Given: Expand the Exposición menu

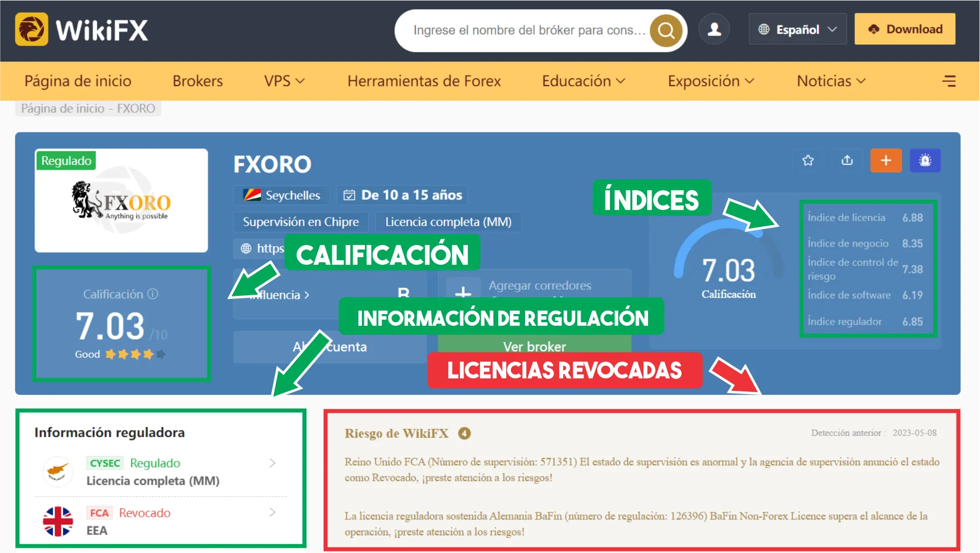Looking at the screenshot, I should 711,81.
